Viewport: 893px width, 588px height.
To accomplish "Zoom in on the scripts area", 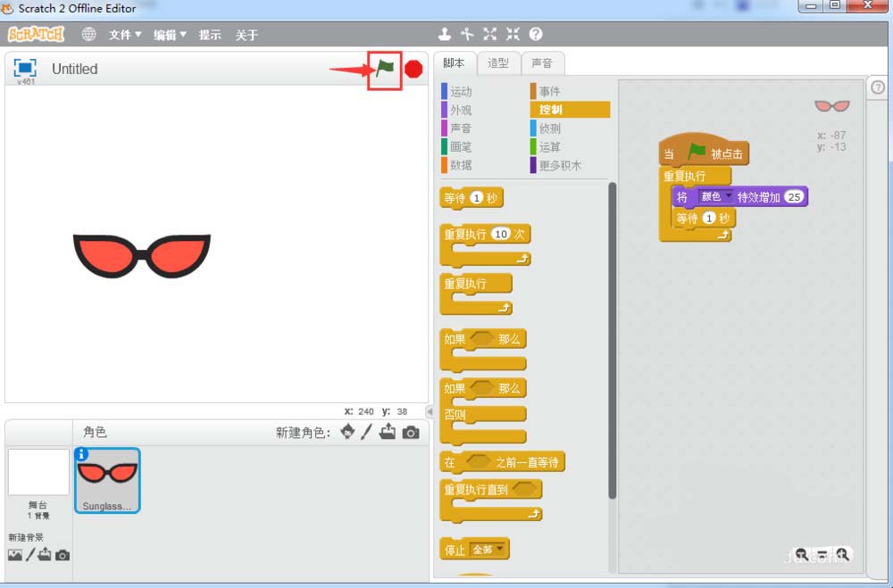I will coord(841,554).
